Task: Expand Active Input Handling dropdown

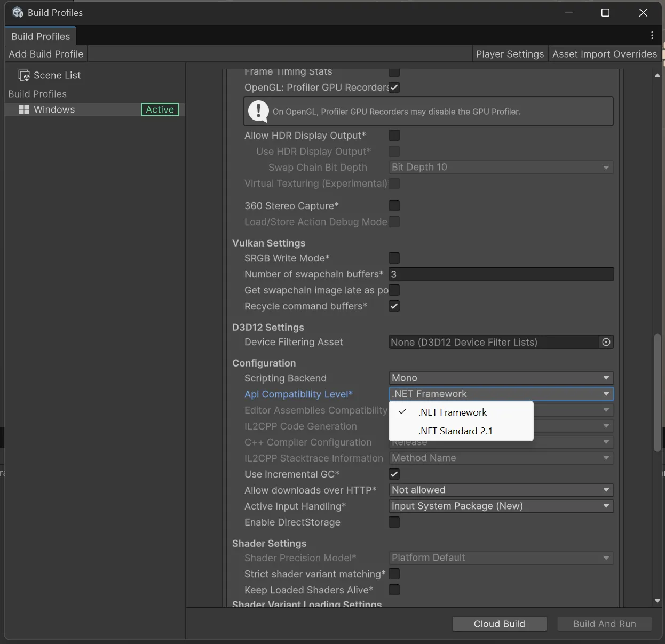Action: click(x=501, y=506)
